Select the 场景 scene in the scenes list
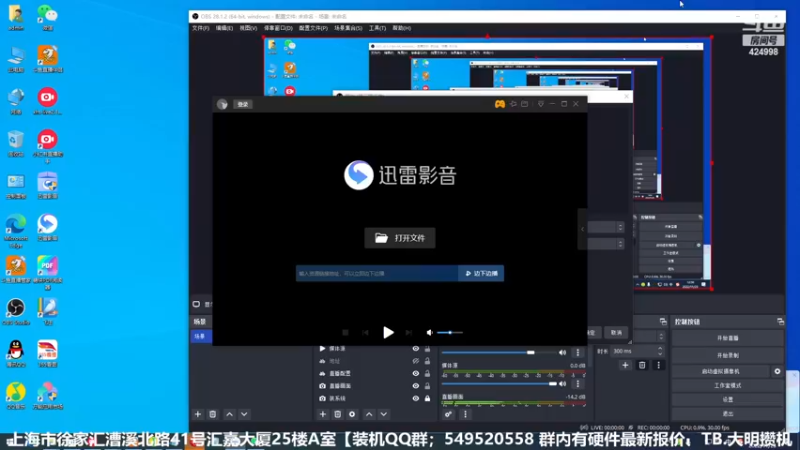This screenshot has width=800, height=450. tap(201, 336)
